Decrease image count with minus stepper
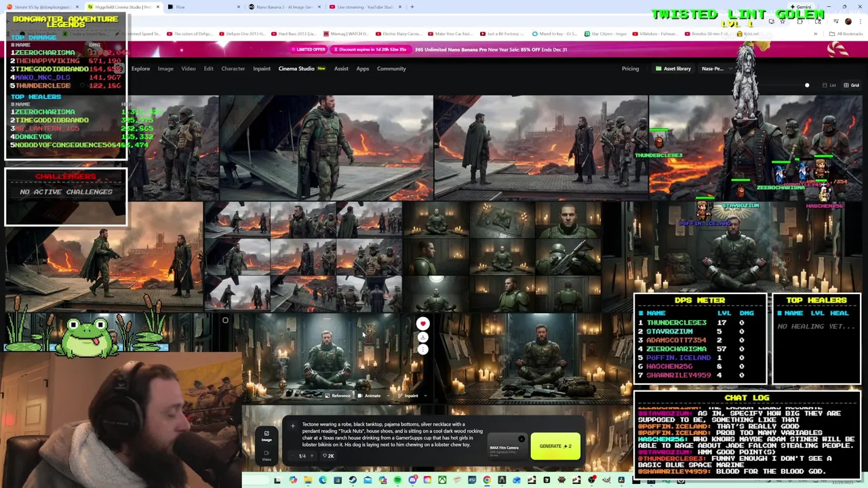This screenshot has height=488, width=868. tap(294, 455)
